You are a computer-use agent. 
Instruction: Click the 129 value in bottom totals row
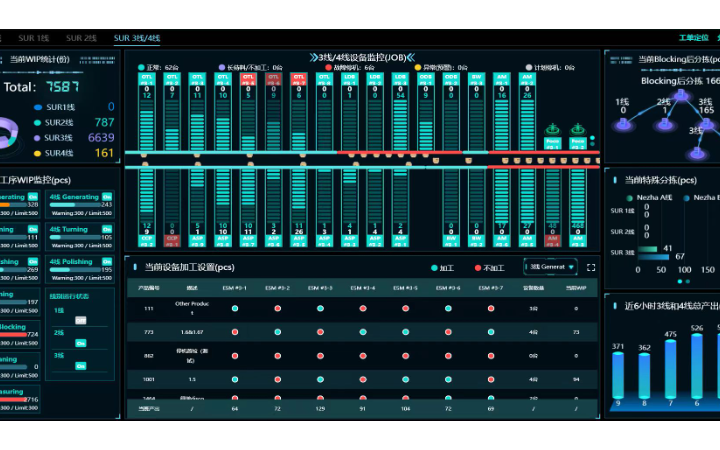click(x=320, y=408)
